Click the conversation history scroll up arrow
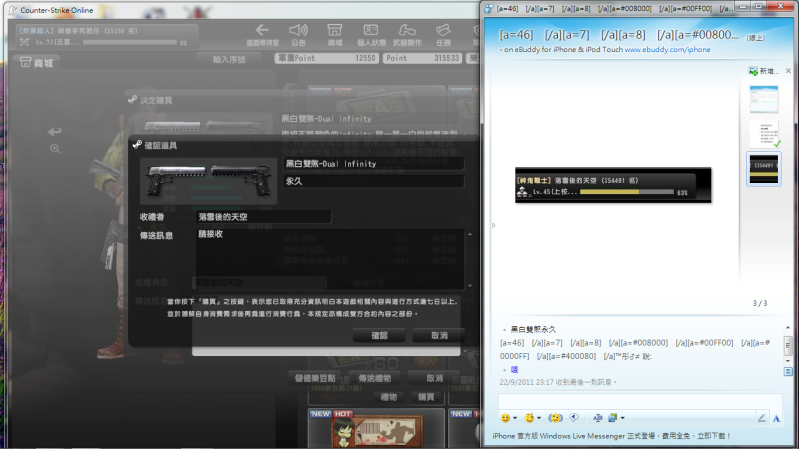The height and width of the screenshot is (449, 799). [x=788, y=328]
